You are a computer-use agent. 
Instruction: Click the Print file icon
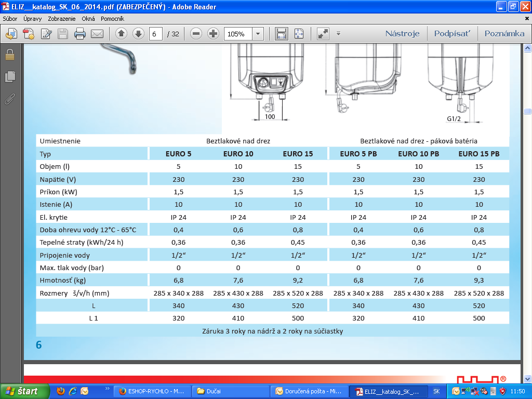coord(79,34)
